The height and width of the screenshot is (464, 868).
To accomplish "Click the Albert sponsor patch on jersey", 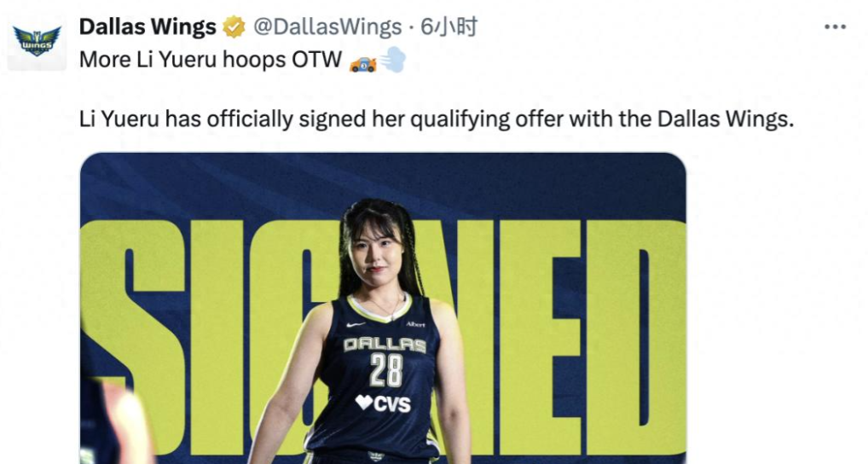I will [416, 324].
